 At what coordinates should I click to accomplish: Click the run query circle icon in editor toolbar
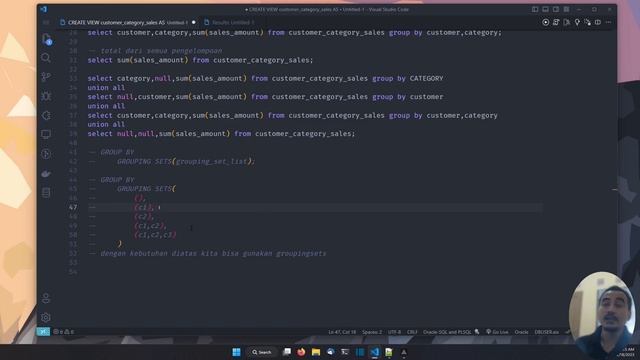[x=546, y=22]
